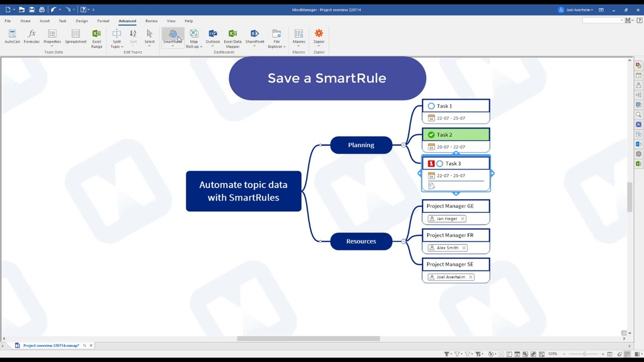This screenshot has height=362, width=644.
Task: Open the Joel Averheim account dropdown
Action: pyautogui.click(x=576, y=10)
